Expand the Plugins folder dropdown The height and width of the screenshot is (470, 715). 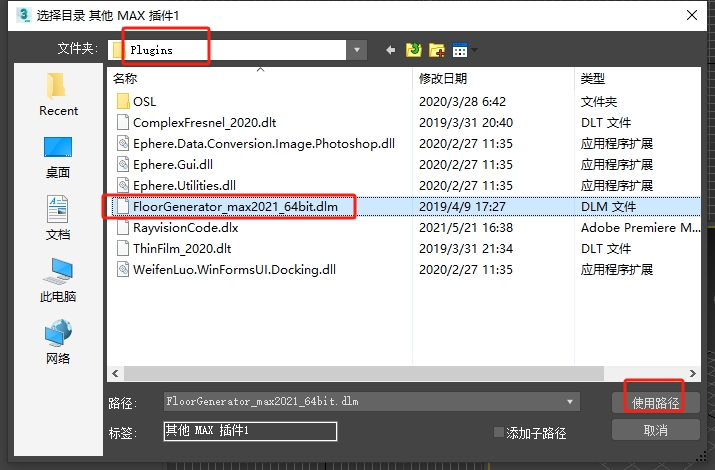357,50
